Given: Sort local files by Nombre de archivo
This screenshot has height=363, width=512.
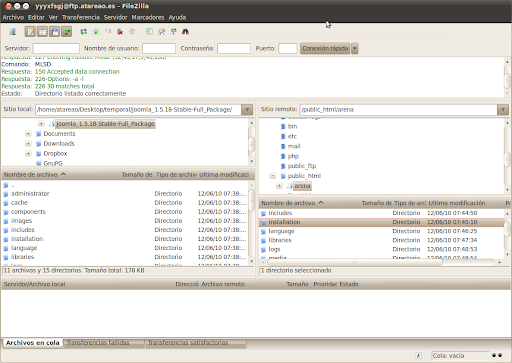Looking at the screenshot, I should click(60, 175).
